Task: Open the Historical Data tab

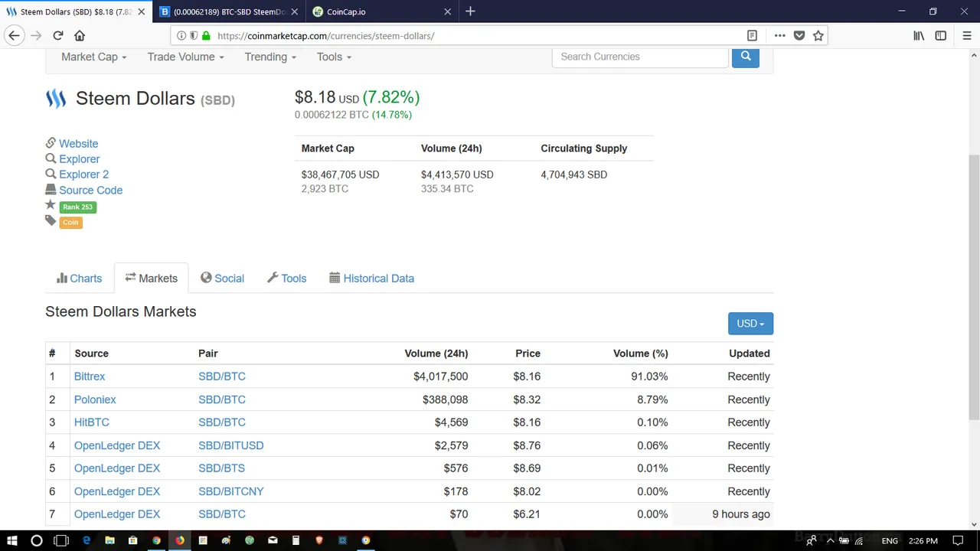Action: (x=371, y=279)
